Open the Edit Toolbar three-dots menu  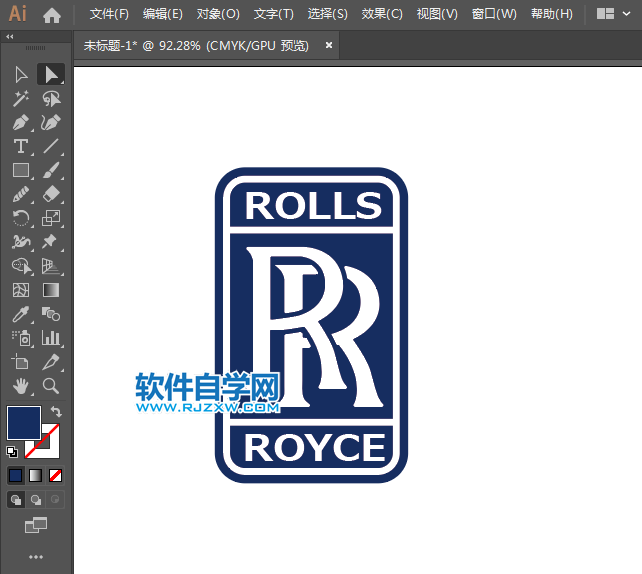(x=36, y=556)
